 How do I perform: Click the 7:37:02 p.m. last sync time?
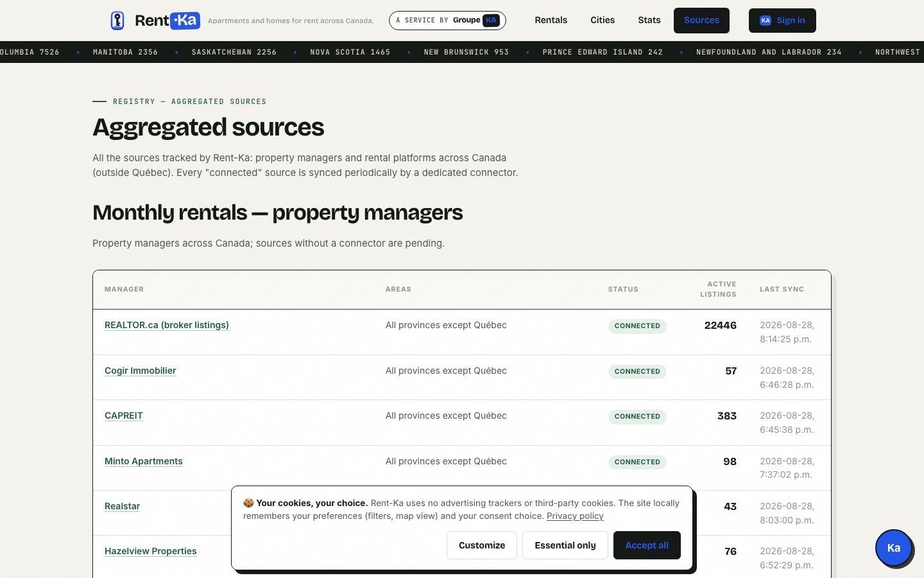click(786, 475)
